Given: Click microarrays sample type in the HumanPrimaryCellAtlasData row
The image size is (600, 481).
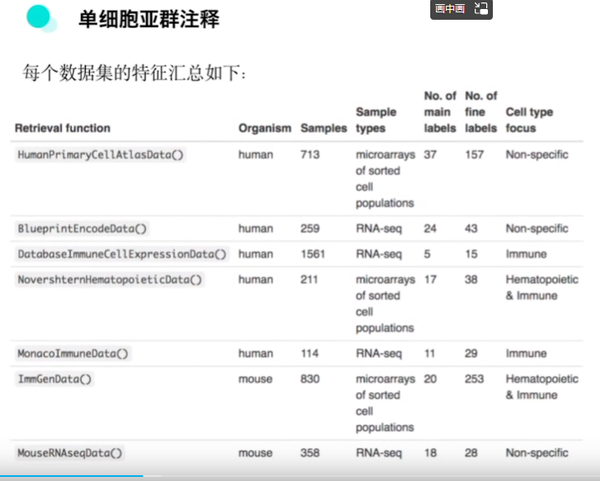Looking at the screenshot, I should 385,179.
